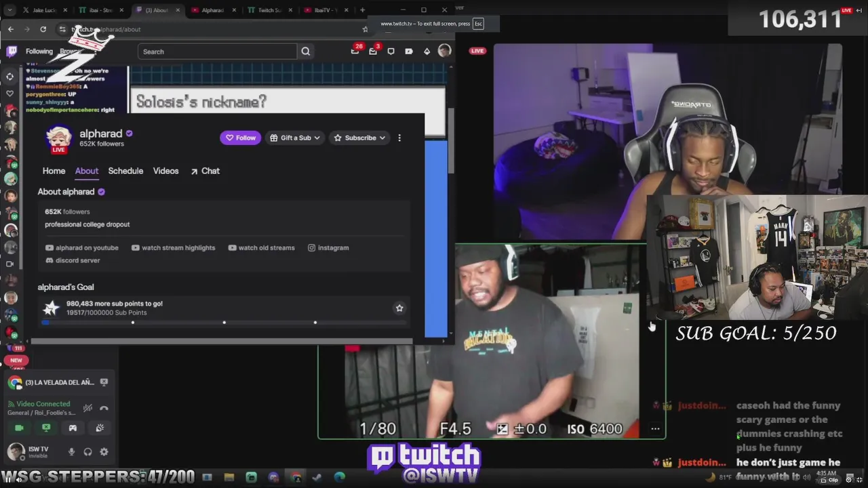This screenshot has height=488, width=868.
Task: Open the stream overlay's three-dot options
Action: pos(655,428)
